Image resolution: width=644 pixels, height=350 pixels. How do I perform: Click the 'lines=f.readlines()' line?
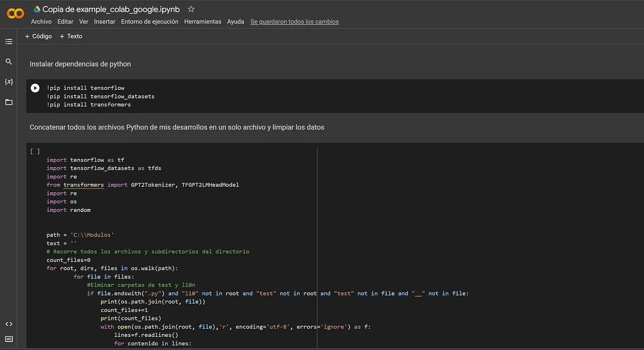[x=146, y=335]
